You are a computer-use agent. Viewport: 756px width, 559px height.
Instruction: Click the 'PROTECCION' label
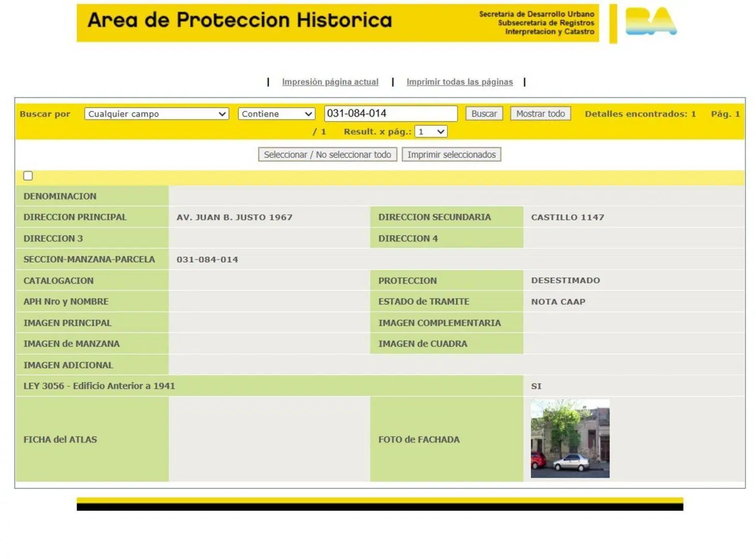tap(407, 281)
